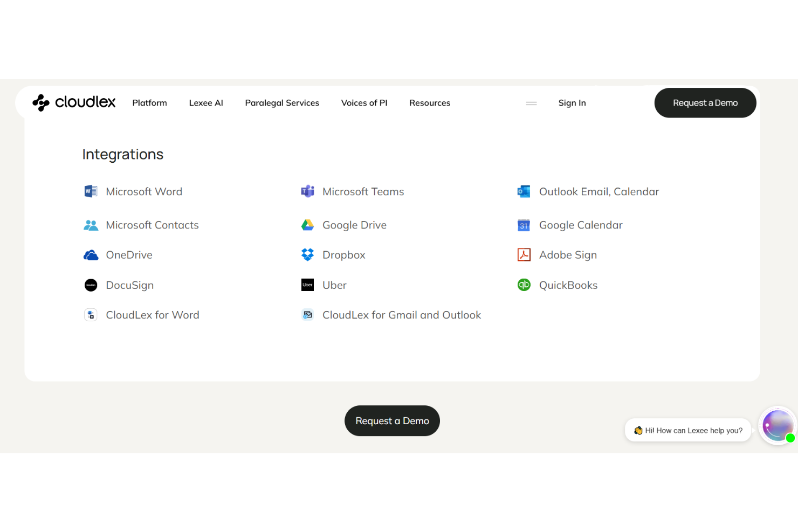798x532 pixels.
Task: Click the Microsoft Word integration icon
Action: [x=91, y=191]
